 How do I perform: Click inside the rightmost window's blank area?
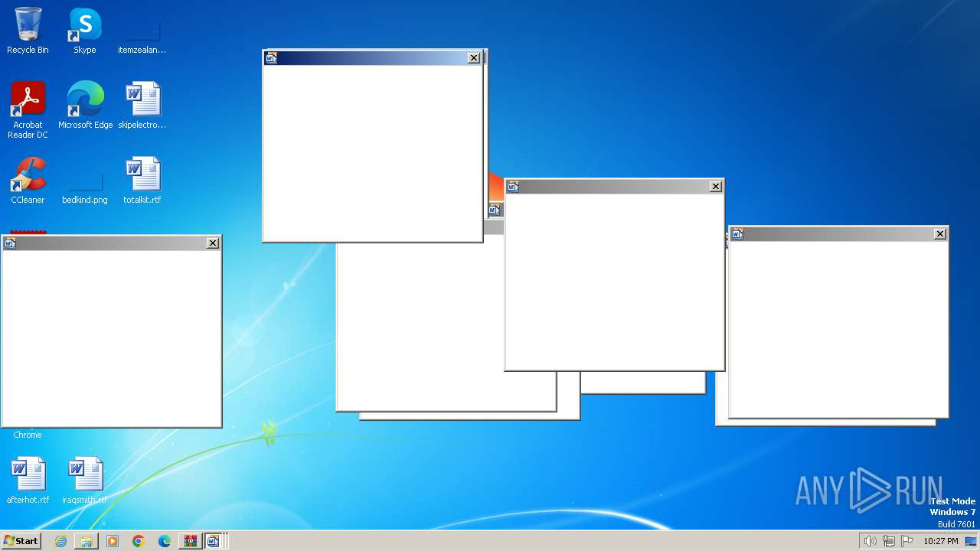click(838, 328)
